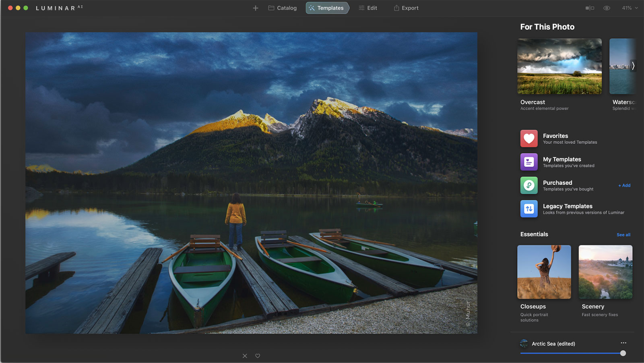The width and height of the screenshot is (644, 363).
Task: Open the three-dot Arctic Sea options menu
Action: pyautogui.click(x=623, y=343)
